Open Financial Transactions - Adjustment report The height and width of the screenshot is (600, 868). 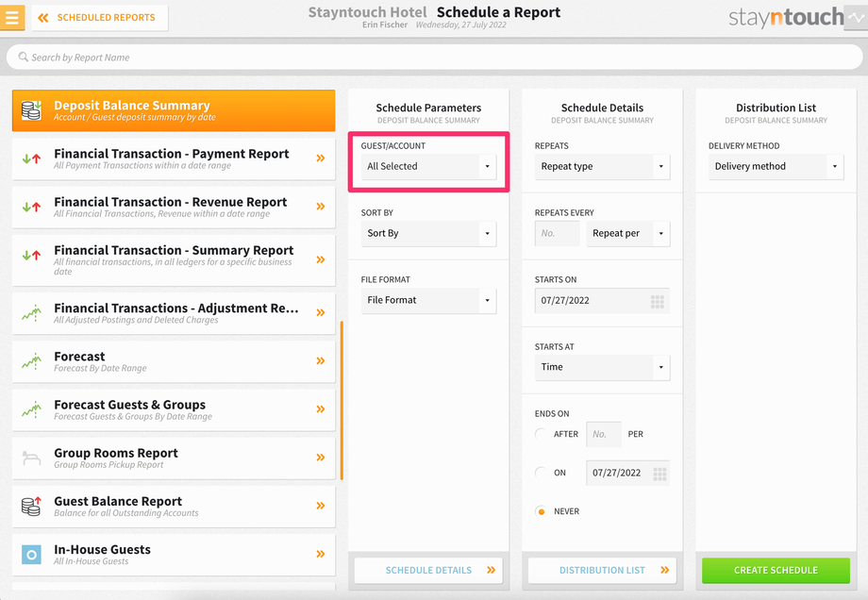(174, 312)
